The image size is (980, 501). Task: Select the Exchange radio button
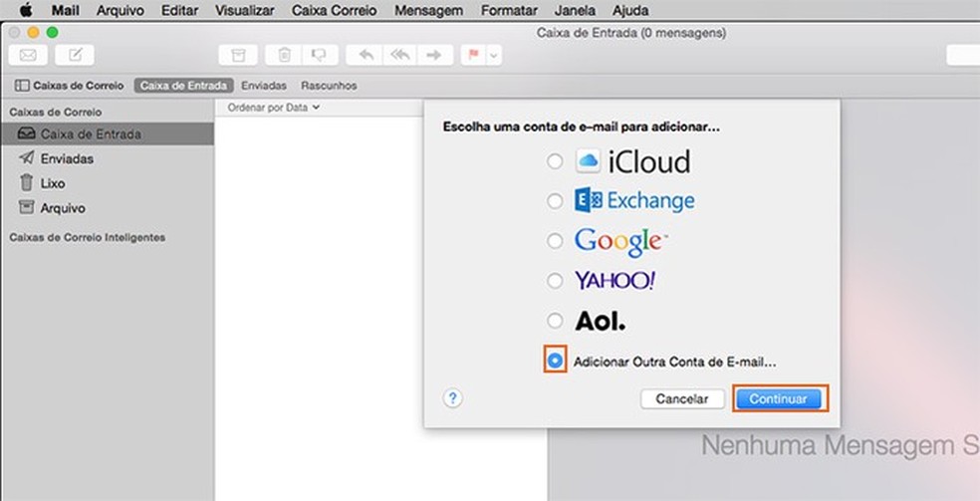tap(555, 201)
